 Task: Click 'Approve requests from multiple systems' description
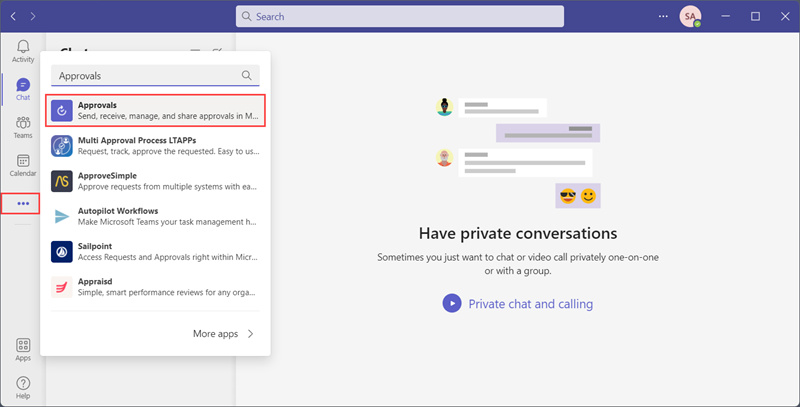[x=167, y=187]
